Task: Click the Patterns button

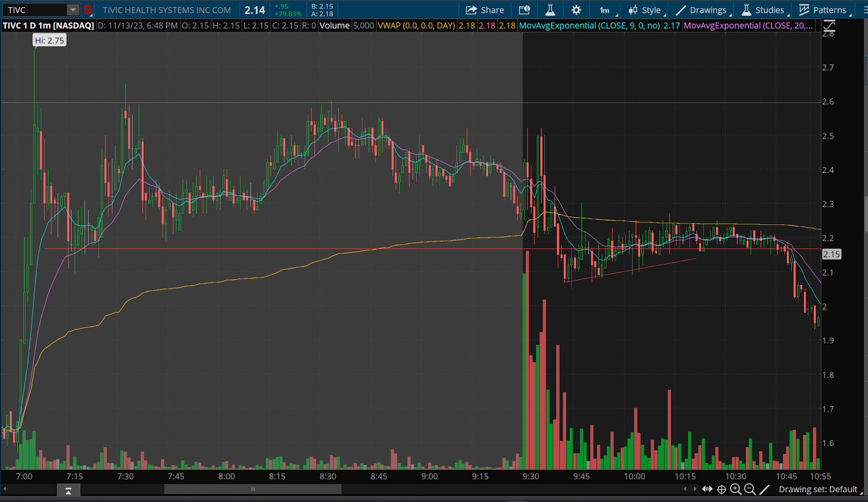Action: (x=823, y=10)
